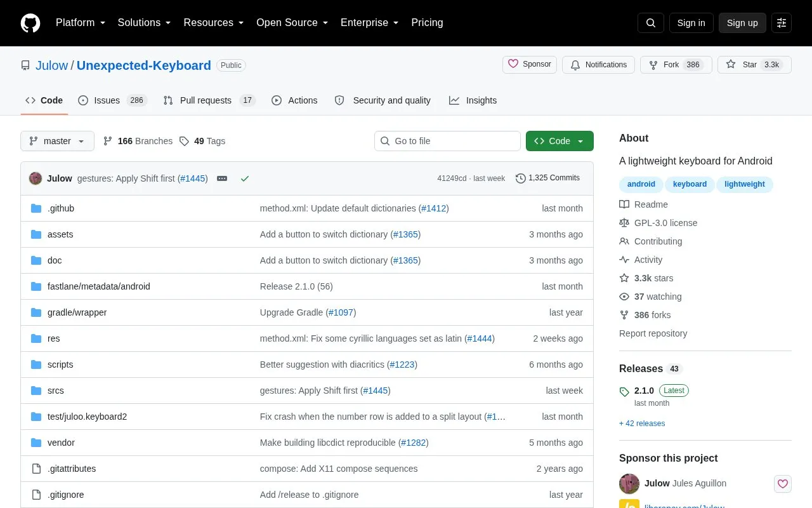Image resolution: width=812 pixels, height=508 pixels.
Task: Open the Actions tab
Action: pyautogui.click(x=294, y=100)
